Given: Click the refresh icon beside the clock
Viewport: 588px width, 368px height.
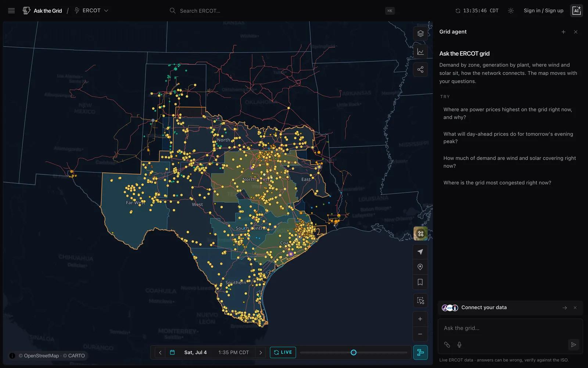Looking at the screenshot, I should point(458,11).
